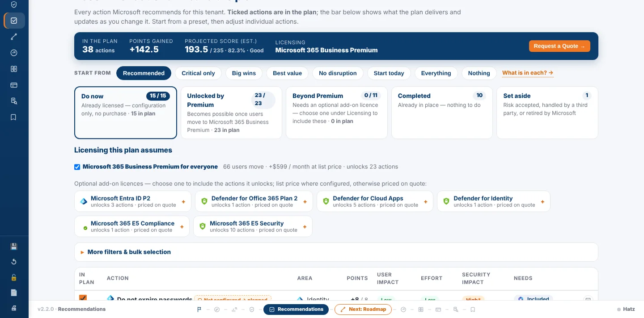Open the columns compare icon in the sidebar
The width and height of the screenshot is (644, 318).
tap(14, 69)
